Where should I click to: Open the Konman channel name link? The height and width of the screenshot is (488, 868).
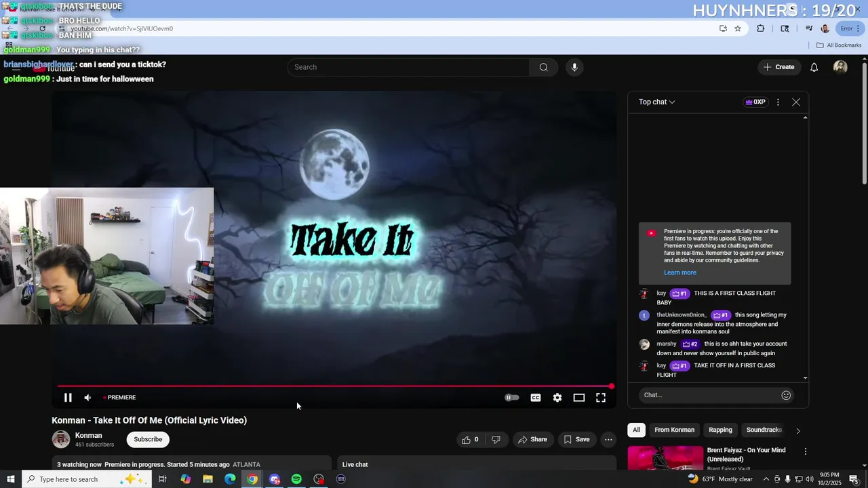(89, 435)
